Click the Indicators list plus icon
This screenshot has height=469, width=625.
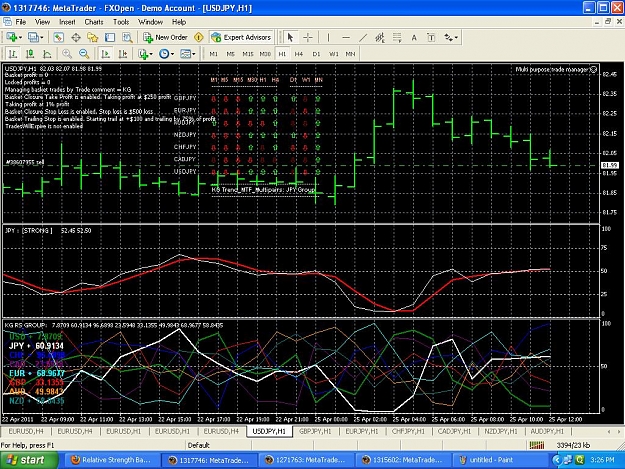point(143,53)
